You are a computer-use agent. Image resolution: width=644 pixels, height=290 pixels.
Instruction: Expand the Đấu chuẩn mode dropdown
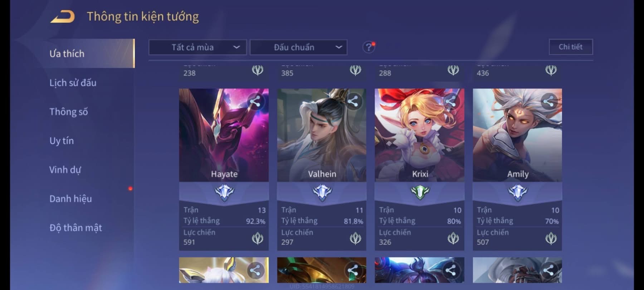click(298, 47)
